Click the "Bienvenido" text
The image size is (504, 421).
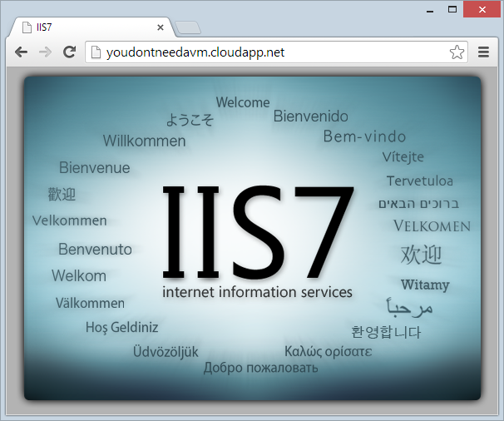310,116
